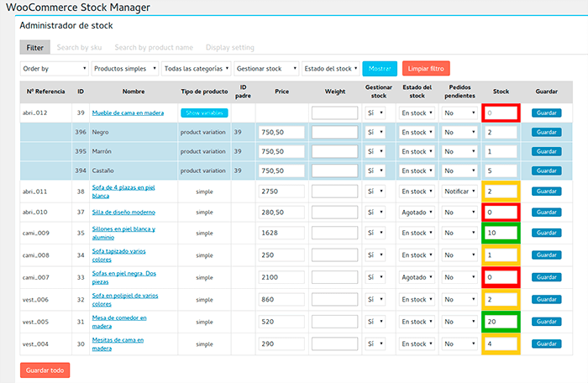Click the price field showing 2750
The width and height of the screenshot is (588, 383).
[x=281, y=191]
